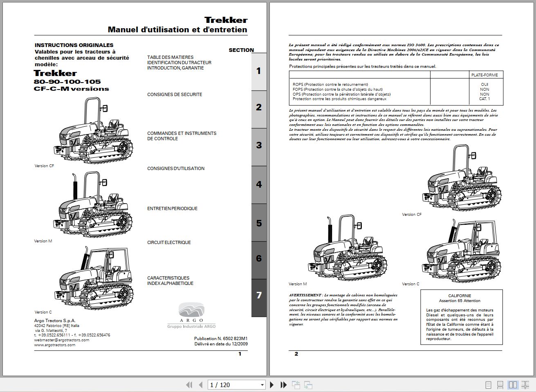
Task: Select section tab 1 on the page edge
Action: [258, 71]
